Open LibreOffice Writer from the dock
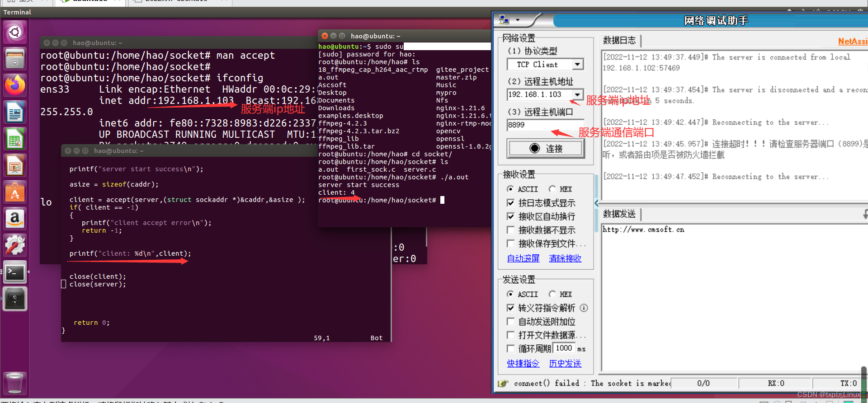Viewport: 868px width, 403px height. (15, 112)
